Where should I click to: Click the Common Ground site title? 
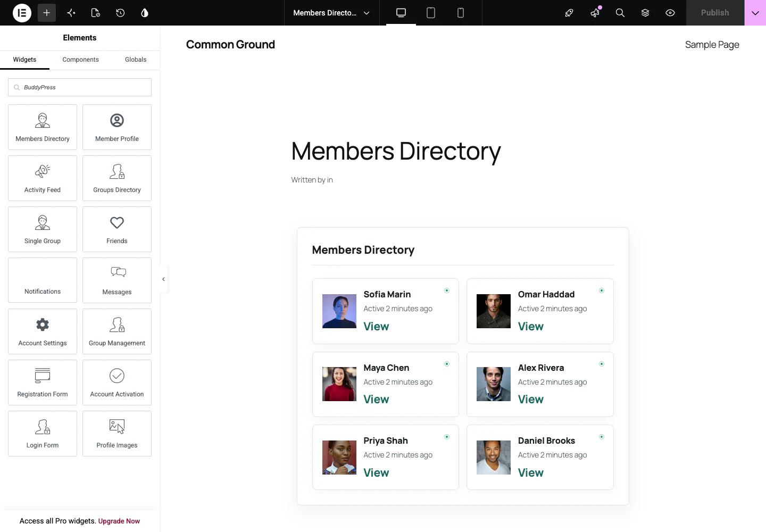pos(230,45)
